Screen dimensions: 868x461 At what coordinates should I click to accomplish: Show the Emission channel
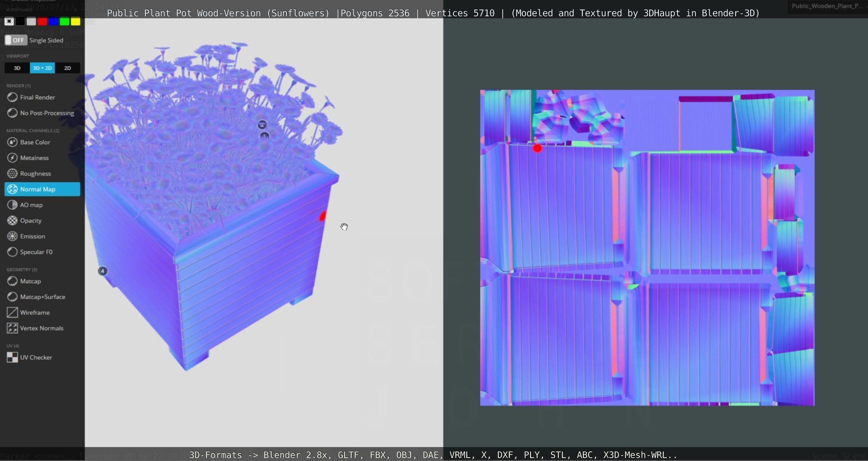tap(32, 236)
